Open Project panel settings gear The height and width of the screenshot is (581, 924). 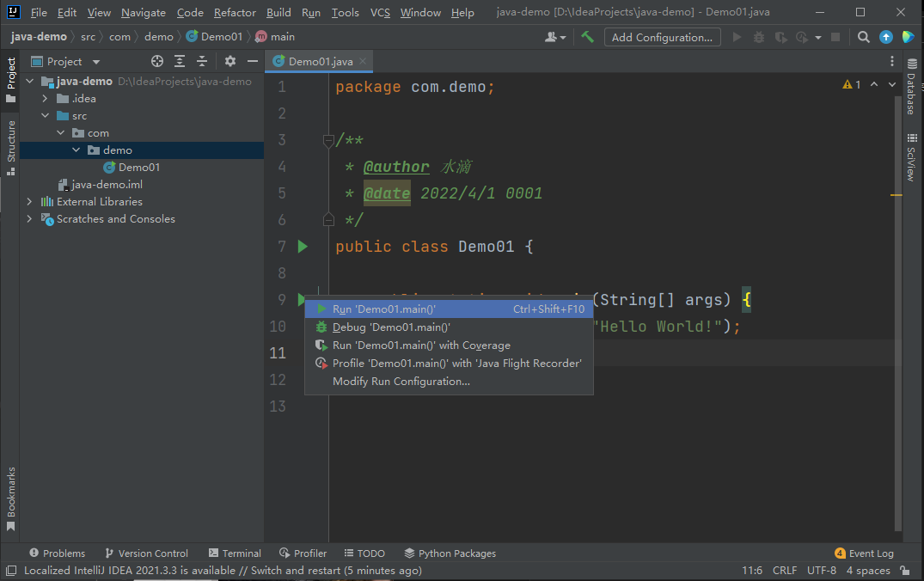[230, 61]
